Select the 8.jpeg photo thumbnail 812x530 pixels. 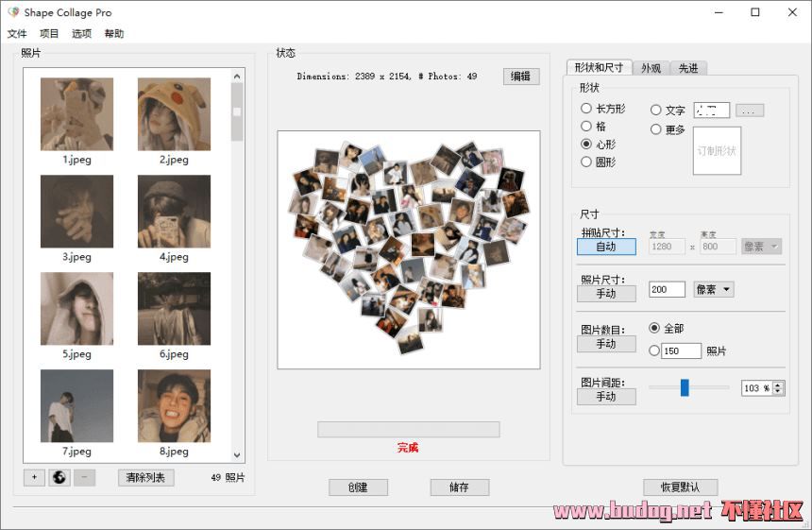[x=174, y=406]
